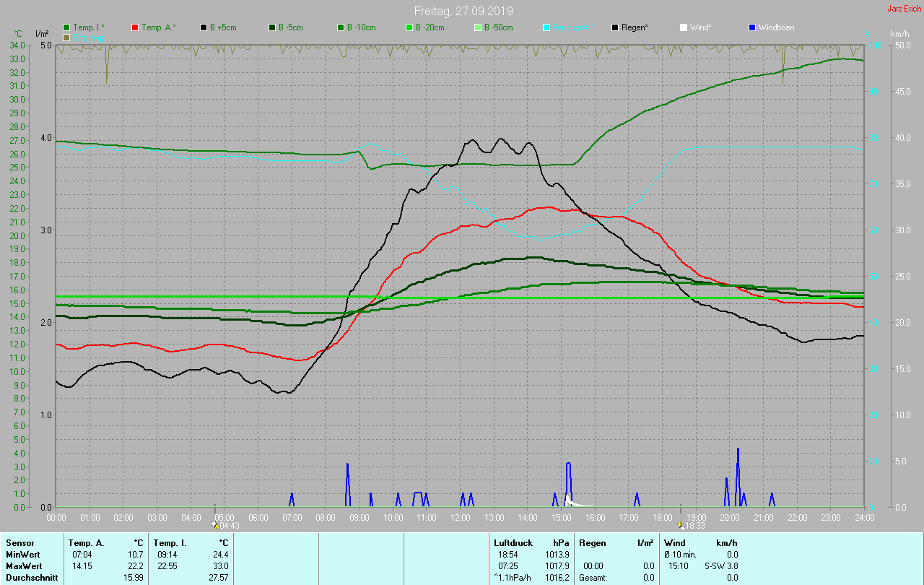Screen dimensions: 924x585
Task: Select the Sensor column header in table
Action: [x=19, y=542]
